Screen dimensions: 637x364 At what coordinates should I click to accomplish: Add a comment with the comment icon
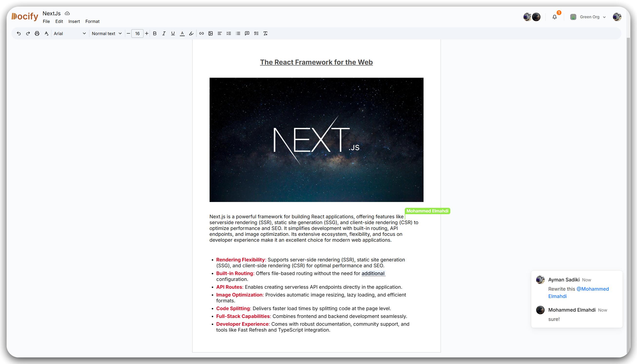click(x=247, y=33)
